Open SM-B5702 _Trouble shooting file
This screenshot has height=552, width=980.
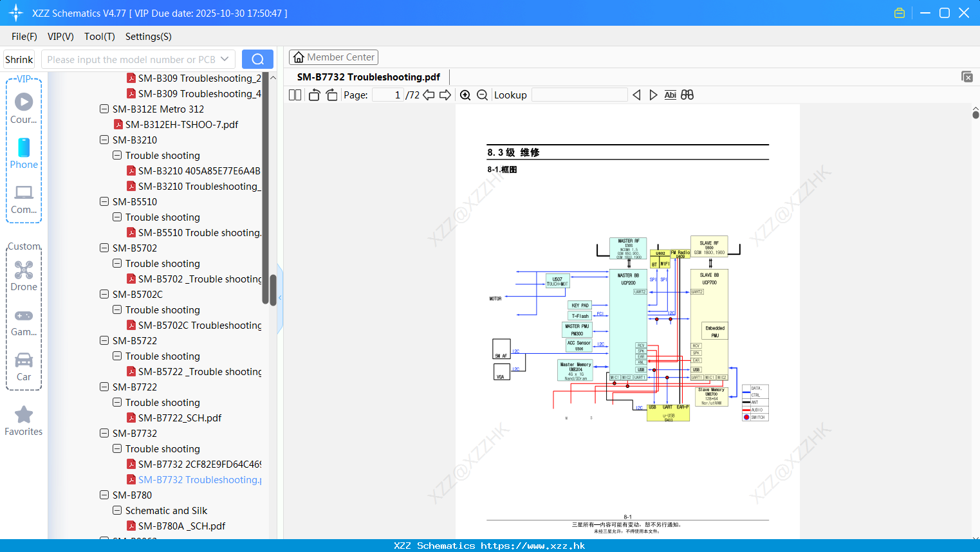tap(199, 279)
